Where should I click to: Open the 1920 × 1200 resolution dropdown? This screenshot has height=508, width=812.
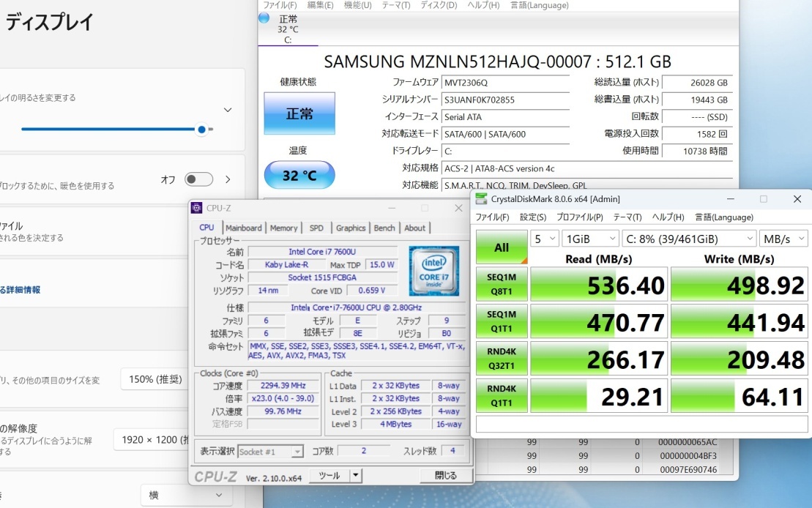152,440
